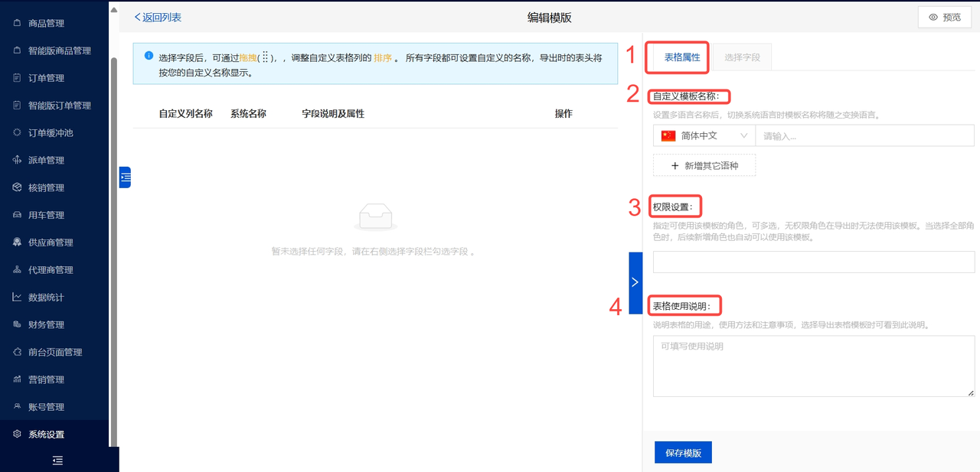Screen dimensions: 980x472
Task: Click the 订单管理 sidebar icon
Action: (x=17, y=78)
